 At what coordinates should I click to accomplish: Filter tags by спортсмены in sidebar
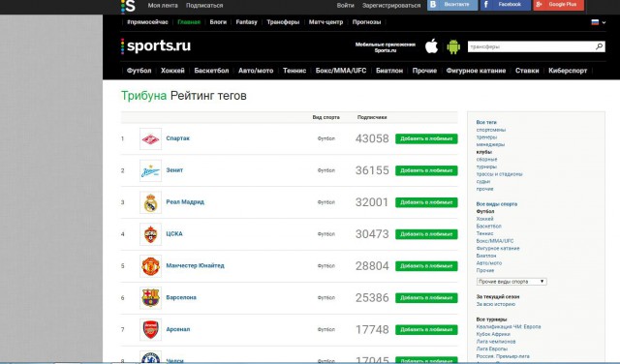click(x=491, y=130)
